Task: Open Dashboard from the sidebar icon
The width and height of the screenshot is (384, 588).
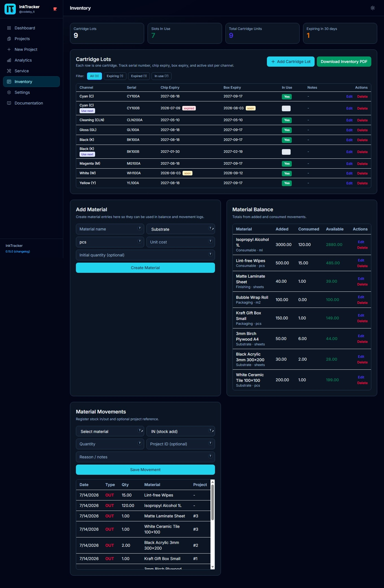Action: 9,28
